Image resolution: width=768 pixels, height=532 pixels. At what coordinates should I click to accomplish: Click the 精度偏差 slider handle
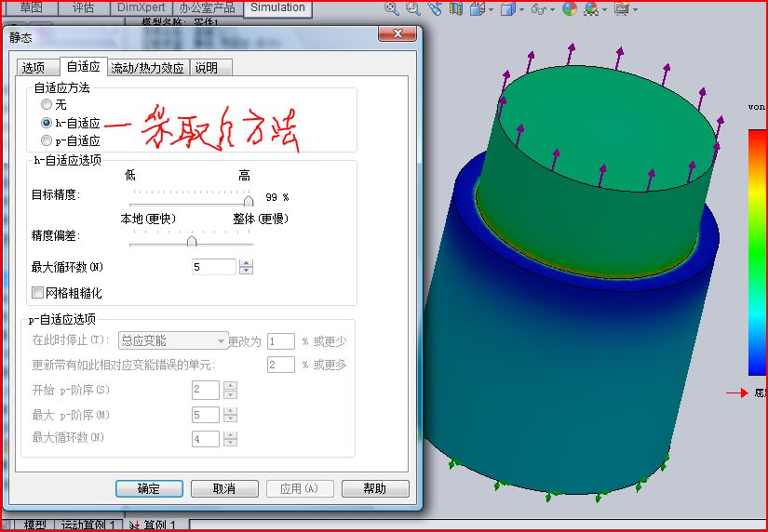click(x=192, y=241)
